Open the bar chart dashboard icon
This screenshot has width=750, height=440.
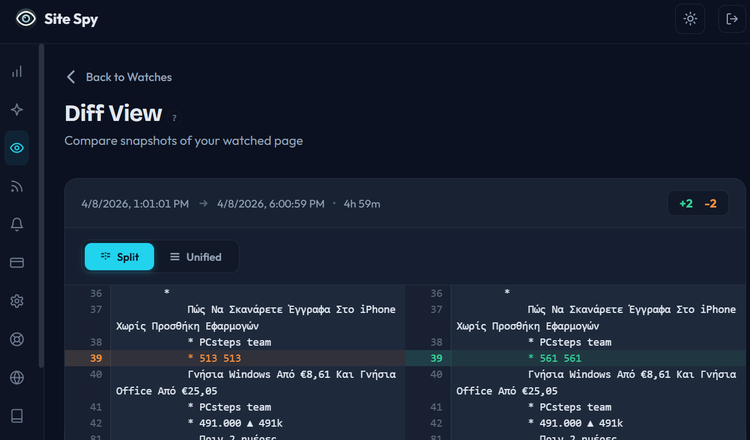coord(16,72)
